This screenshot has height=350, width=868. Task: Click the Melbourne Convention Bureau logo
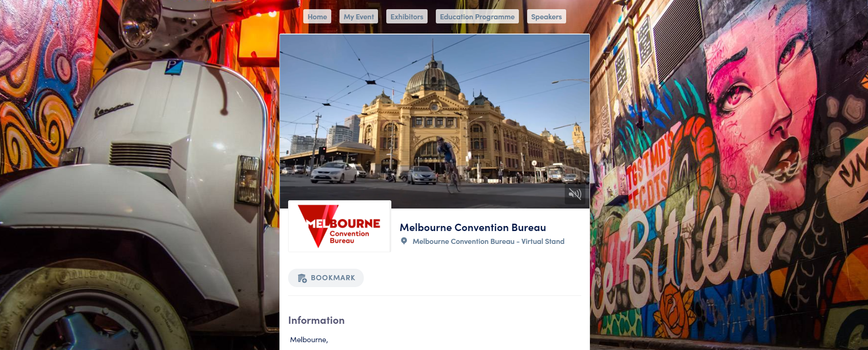click(339, 226)
